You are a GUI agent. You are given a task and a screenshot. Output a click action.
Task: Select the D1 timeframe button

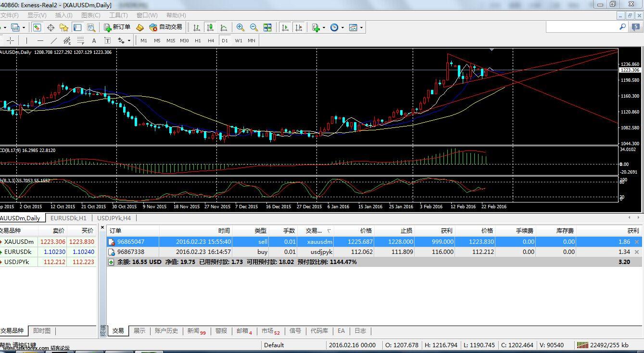[x=225, y=40]
